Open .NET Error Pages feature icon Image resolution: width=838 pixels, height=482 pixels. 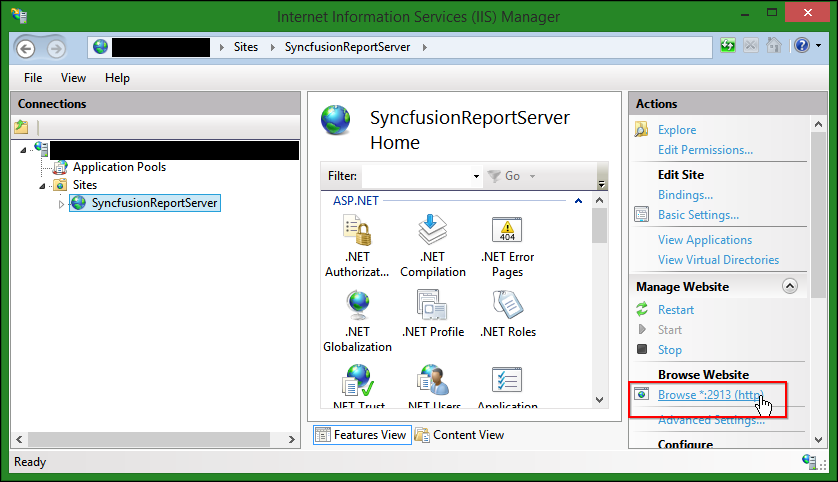coord(507,230)
